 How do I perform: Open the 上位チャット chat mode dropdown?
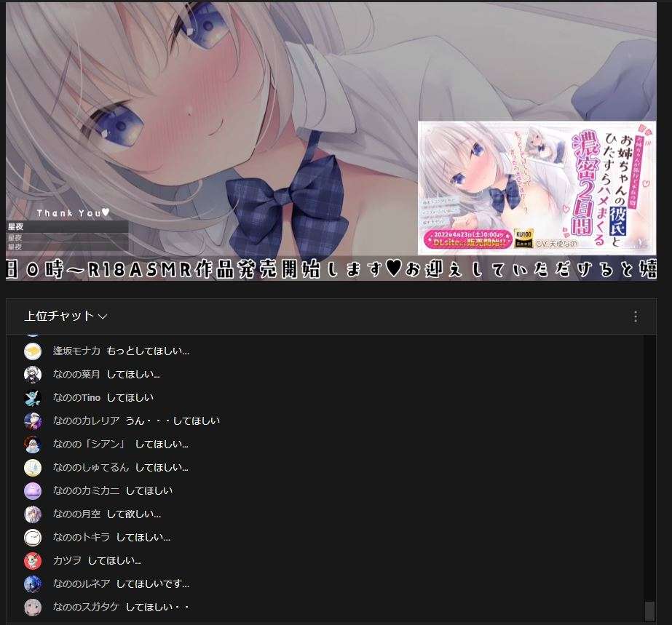tap(66, 316)
